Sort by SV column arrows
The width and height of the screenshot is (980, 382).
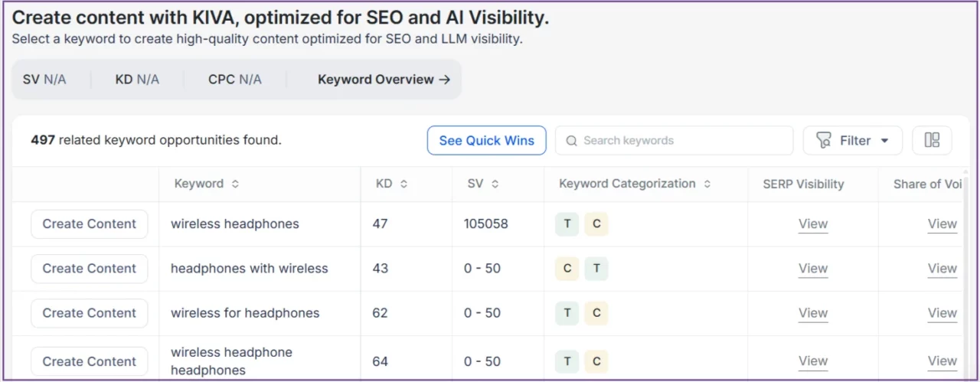495,184
